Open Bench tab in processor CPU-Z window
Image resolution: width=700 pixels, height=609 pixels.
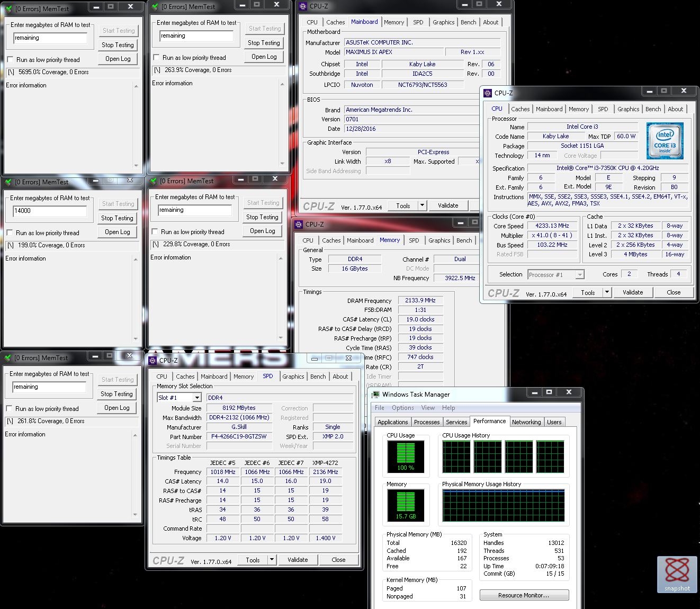pos(653,109)
